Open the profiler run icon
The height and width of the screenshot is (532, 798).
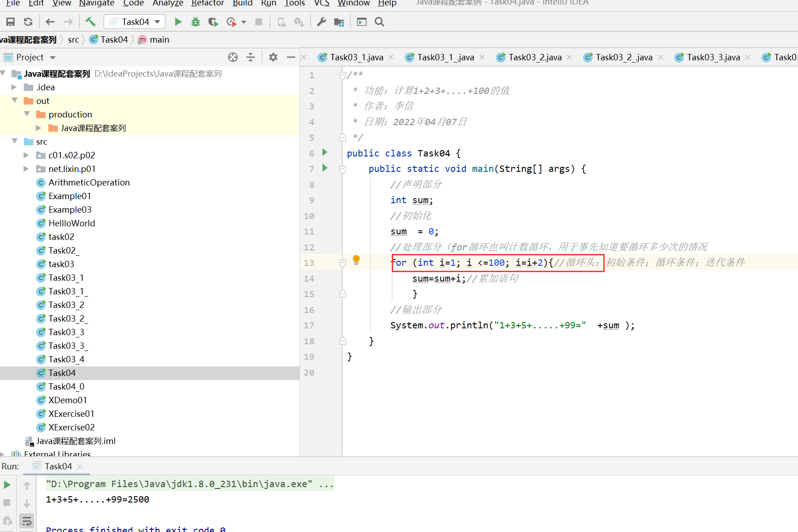231,22
